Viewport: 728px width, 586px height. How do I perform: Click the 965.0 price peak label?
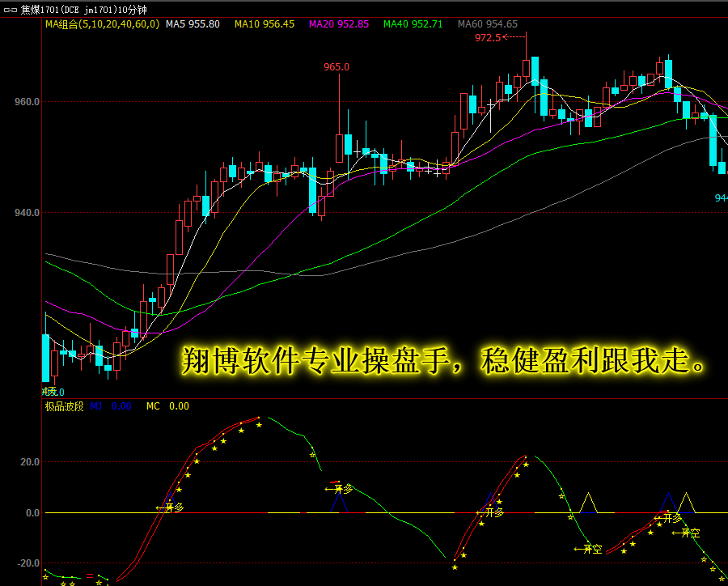click(x=336, y=67)
